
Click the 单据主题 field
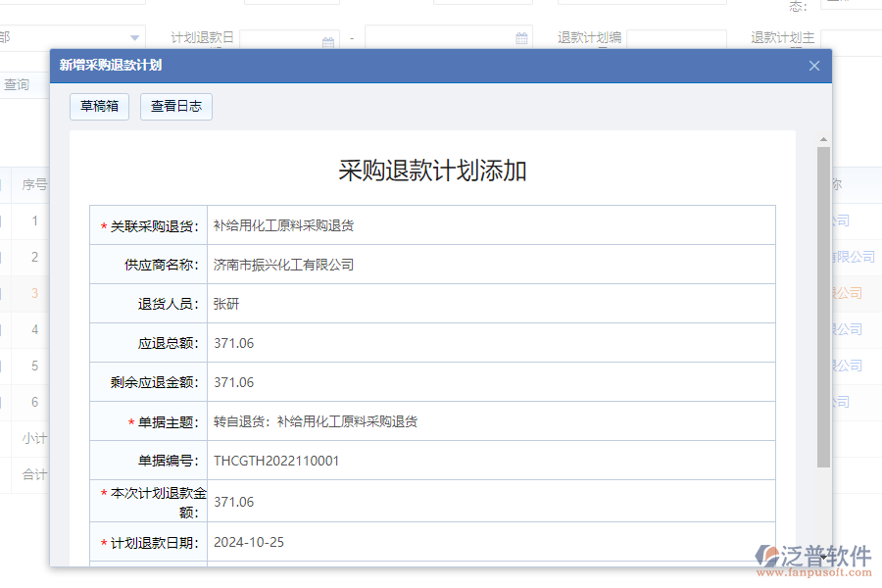(392, 420)
